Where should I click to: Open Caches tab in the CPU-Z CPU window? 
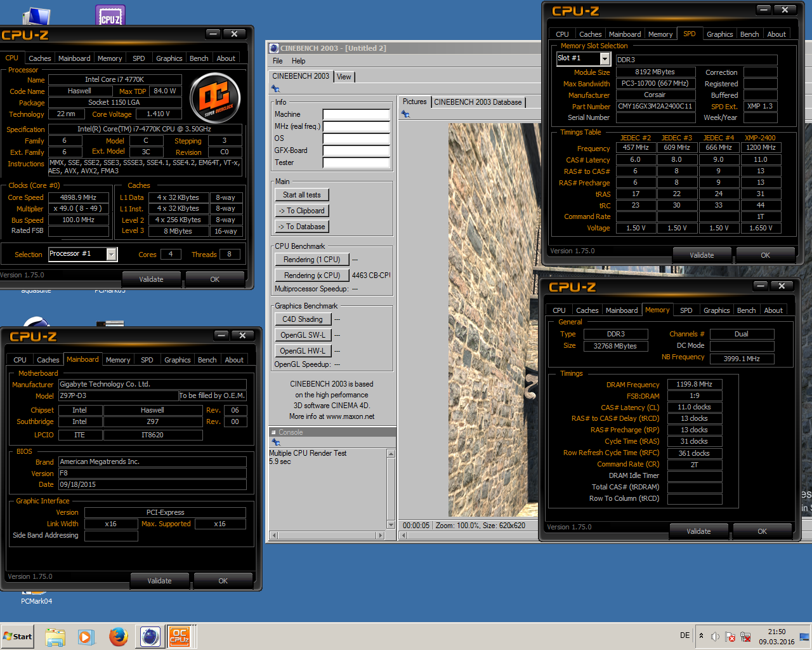(40, 58)
